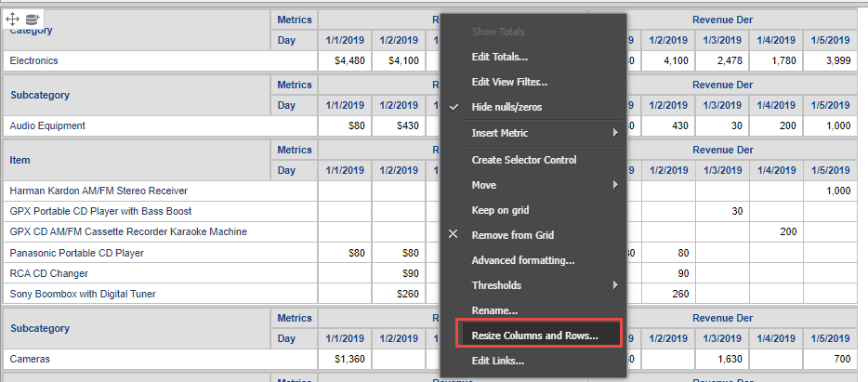The width and height of the screenshot is (868, 382).
Task: Expand the Thresholds submenu arrow
Action: [615, 285]
